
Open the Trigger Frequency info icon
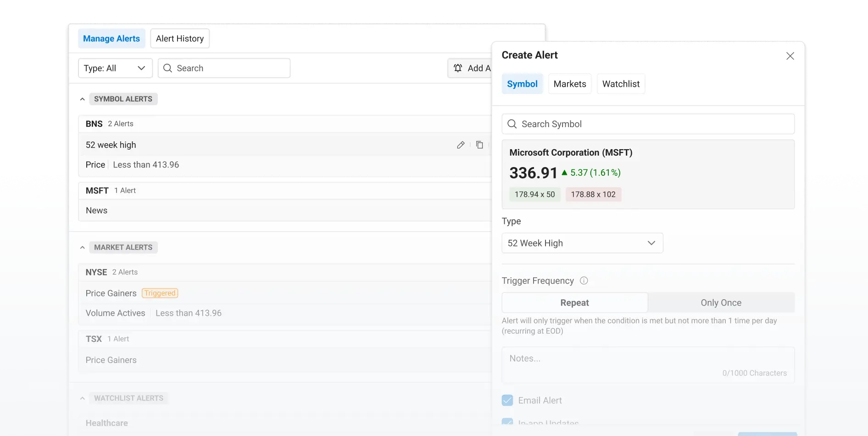click(x=584, y=280)
